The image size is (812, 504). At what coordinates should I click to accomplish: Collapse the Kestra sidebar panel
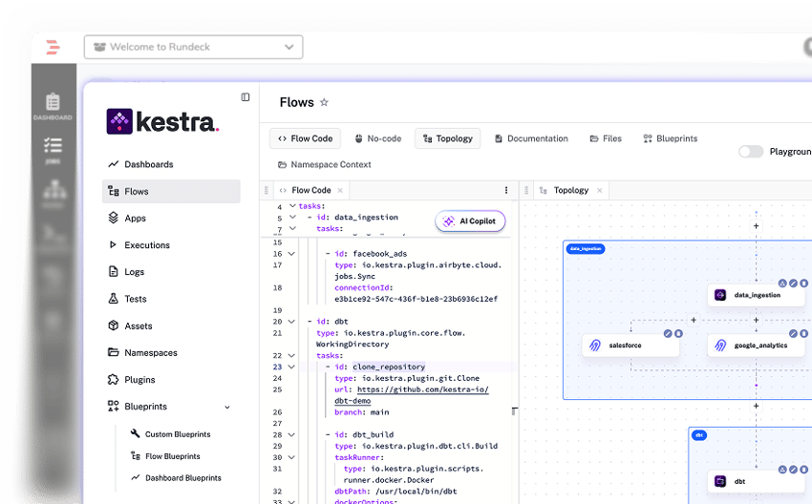click(x=246, y=97)
